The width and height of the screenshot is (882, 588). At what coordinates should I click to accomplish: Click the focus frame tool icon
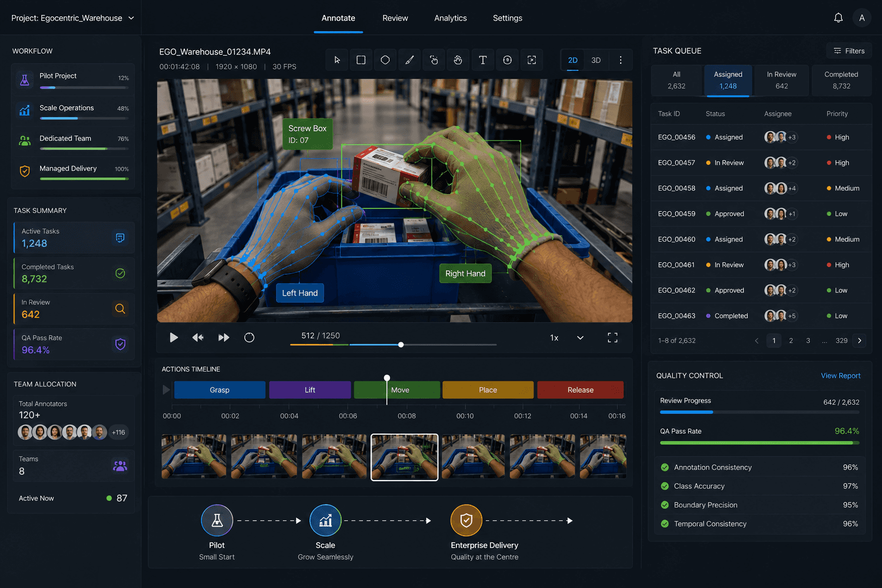(x=532, y=60)
